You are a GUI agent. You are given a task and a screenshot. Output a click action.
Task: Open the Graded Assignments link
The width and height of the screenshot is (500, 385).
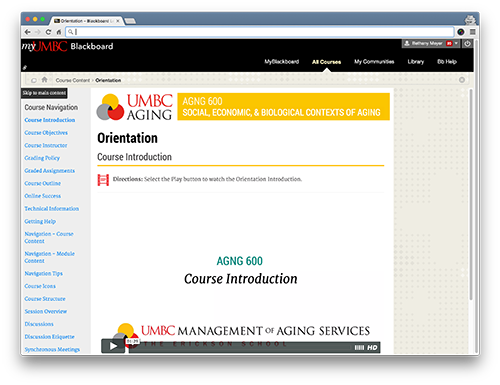tap(50, 171)
